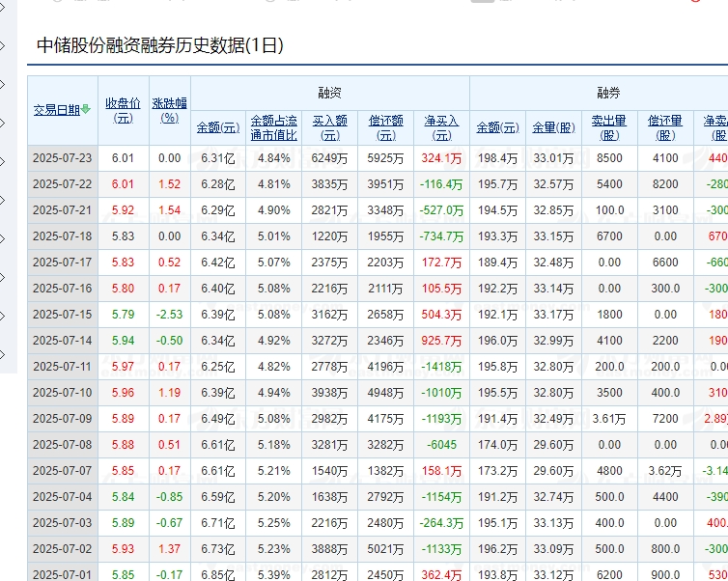Click the 172.7万 net buy value

coord(441,263)
